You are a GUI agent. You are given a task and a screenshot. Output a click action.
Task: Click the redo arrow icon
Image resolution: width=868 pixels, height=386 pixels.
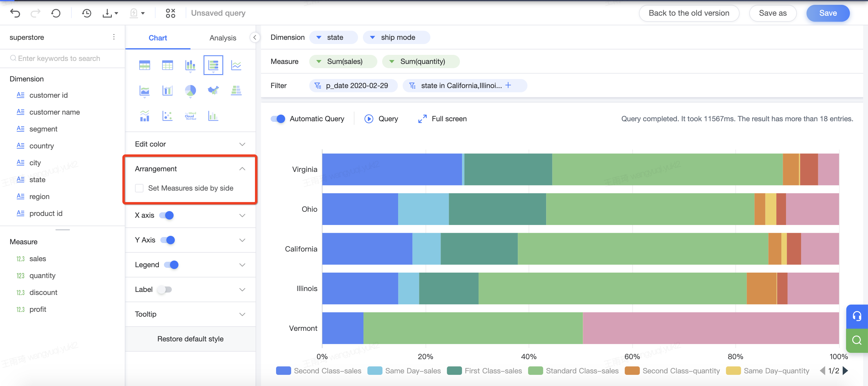coord(35,13)
